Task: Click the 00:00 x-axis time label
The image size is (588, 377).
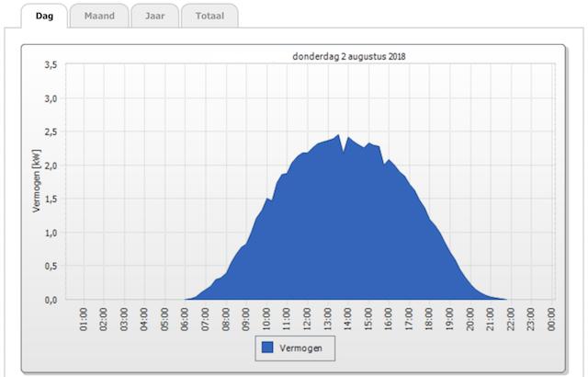Action: coord(551,318)
